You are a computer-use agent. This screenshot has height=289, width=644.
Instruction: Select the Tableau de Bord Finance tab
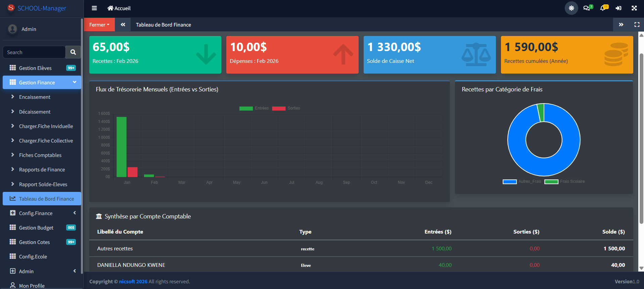(163, 25)
